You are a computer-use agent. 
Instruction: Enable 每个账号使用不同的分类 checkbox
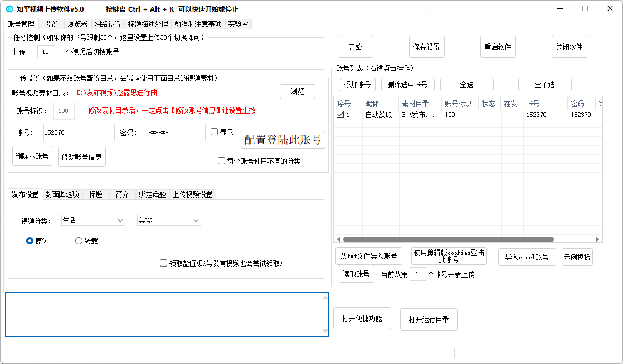(221, 161)
